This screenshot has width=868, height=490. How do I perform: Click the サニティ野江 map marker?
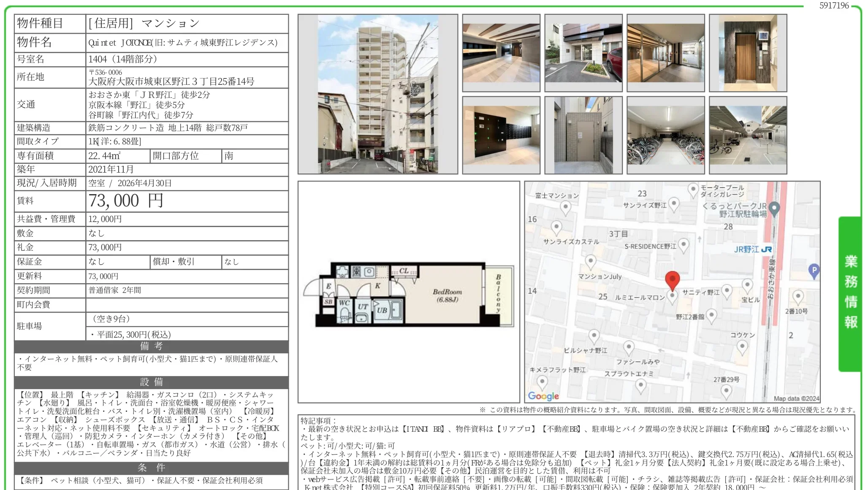pyautogui.click(x=727, y=290)
